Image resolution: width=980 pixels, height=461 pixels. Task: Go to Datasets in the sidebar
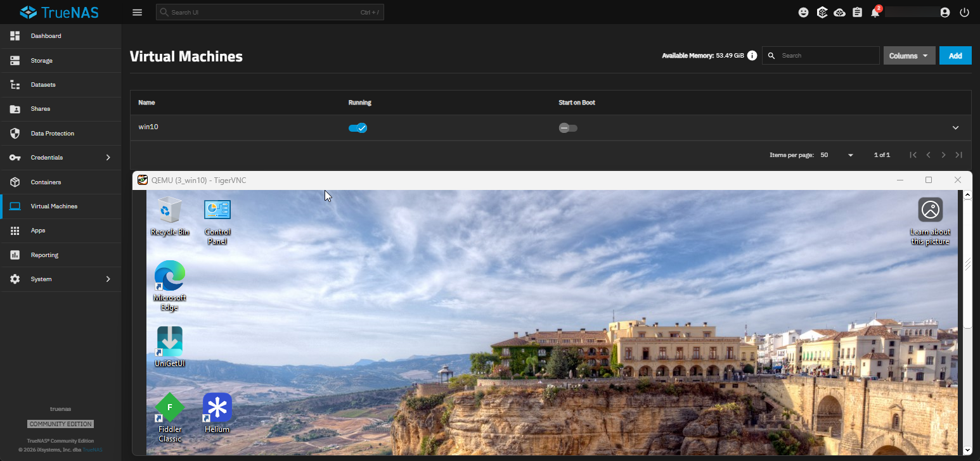[x=60, y=85]
